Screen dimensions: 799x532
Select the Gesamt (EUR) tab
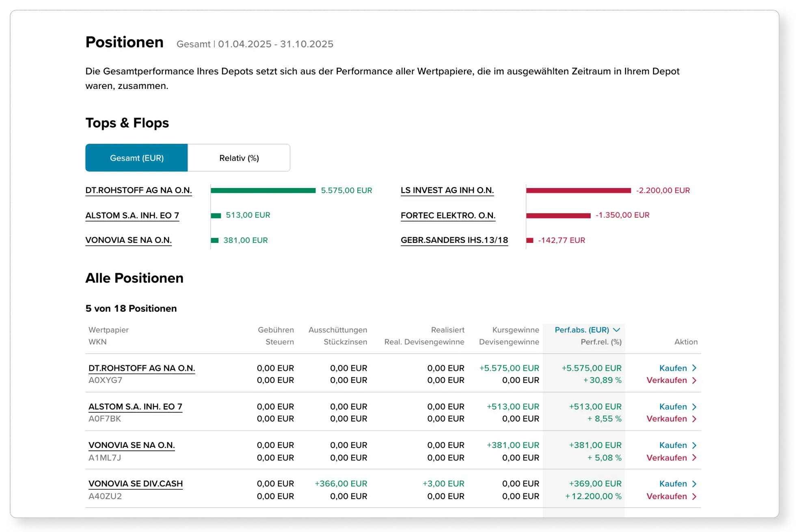pyautogui.click(x=136, y=158)
